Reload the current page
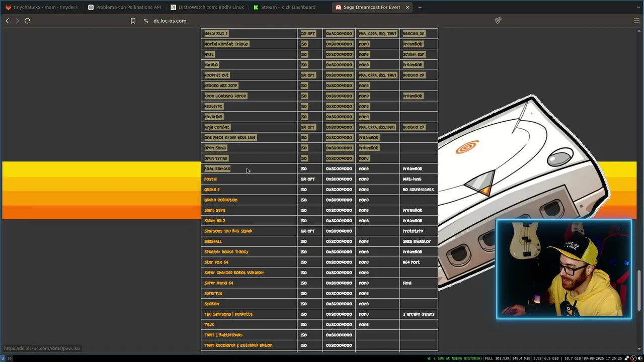 click(28, 21)
